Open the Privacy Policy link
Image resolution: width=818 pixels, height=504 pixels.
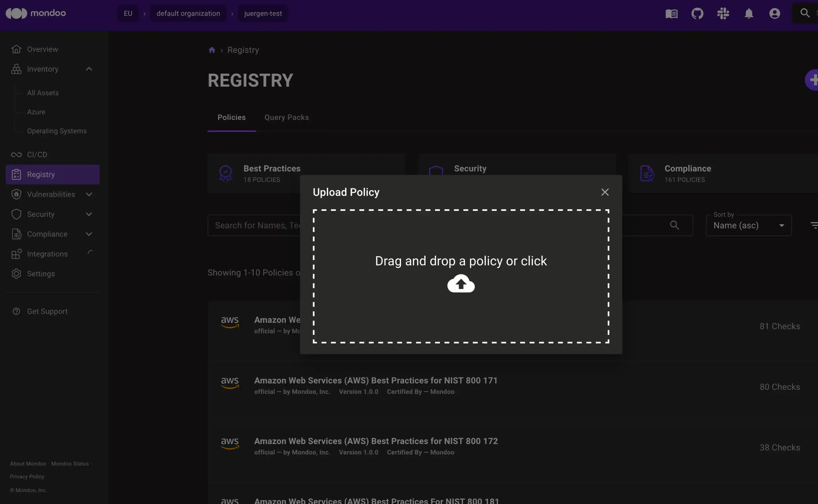click(x=27, y=477)
